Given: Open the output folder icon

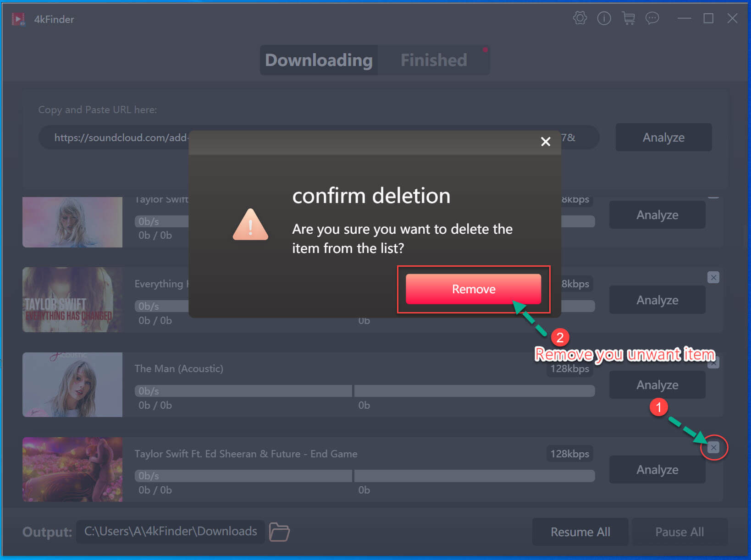Looking at the screenshot, I should tap(279, 532).
